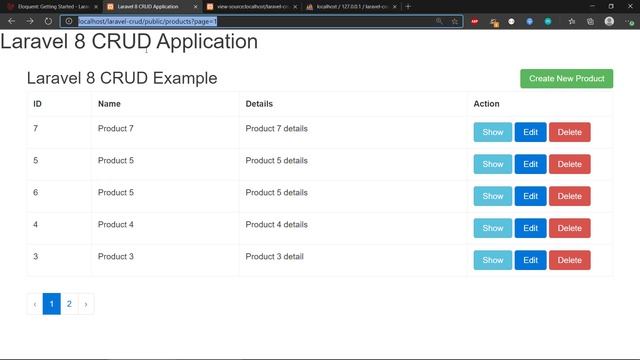
Task: Go back to previous page
Action: [11, 21]
